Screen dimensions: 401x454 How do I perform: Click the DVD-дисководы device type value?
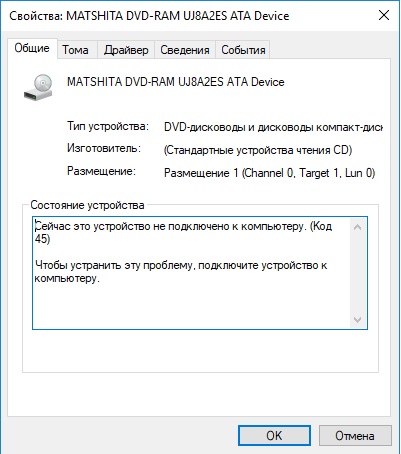[273, 127]
